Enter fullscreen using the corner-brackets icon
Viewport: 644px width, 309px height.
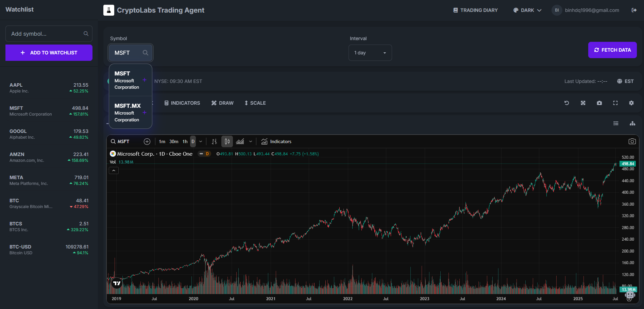615,103
